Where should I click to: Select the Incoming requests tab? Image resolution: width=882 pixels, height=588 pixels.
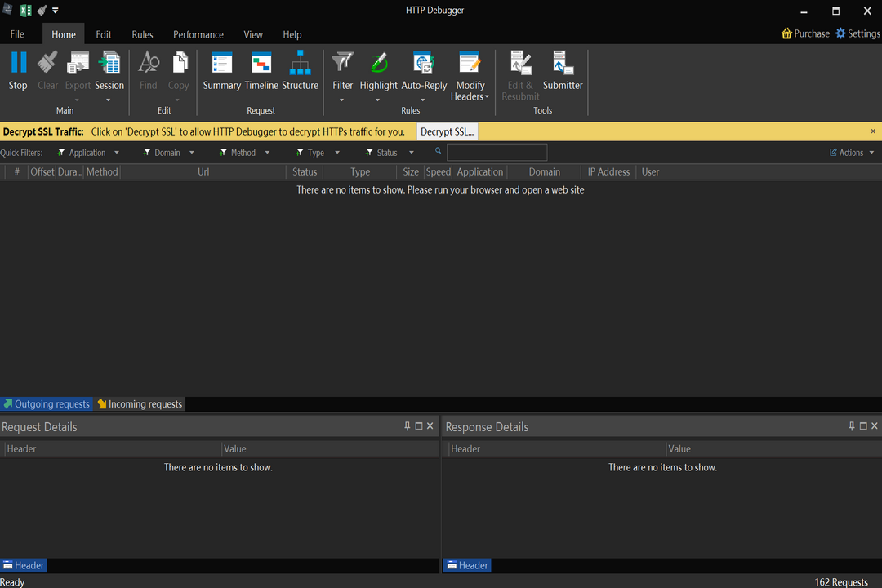point(140,404)
